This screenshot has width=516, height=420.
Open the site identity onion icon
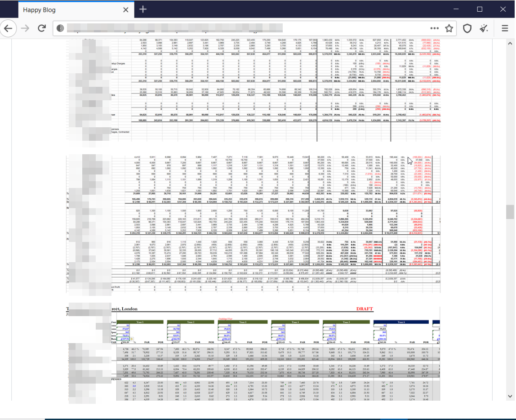(60, 28)
